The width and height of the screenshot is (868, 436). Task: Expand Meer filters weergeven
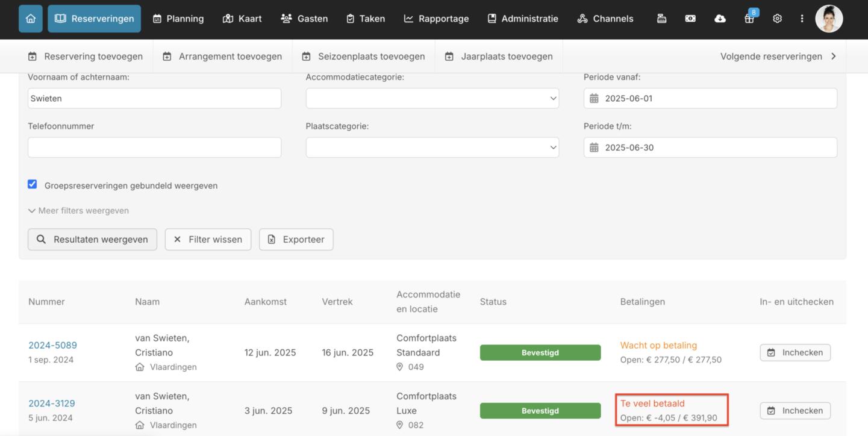pos(78,211)
